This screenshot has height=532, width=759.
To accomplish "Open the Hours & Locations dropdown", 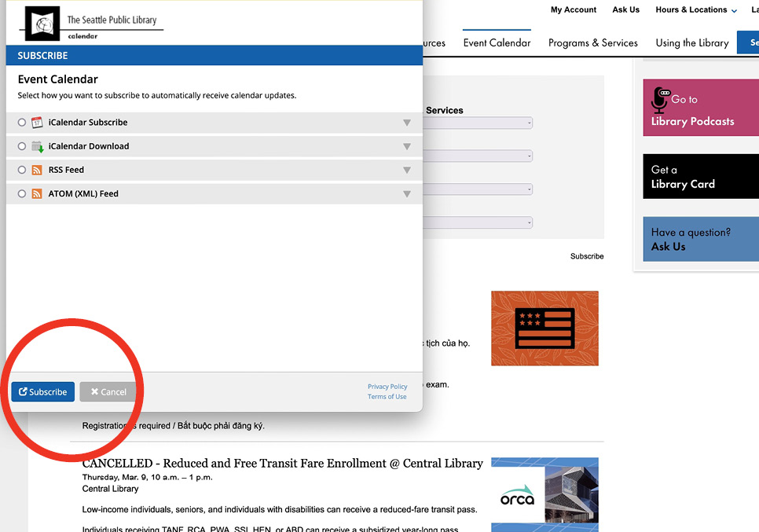I will (x=695, y=9).
